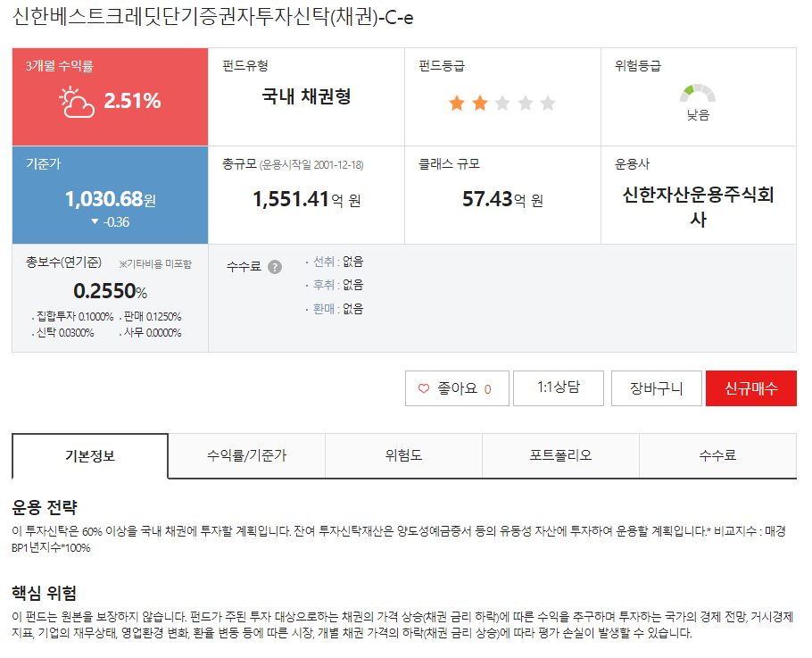812x658 pixels.
Task: Click the fee help question-mark icon
Action: pyautogui.click(x=275, y=267)
